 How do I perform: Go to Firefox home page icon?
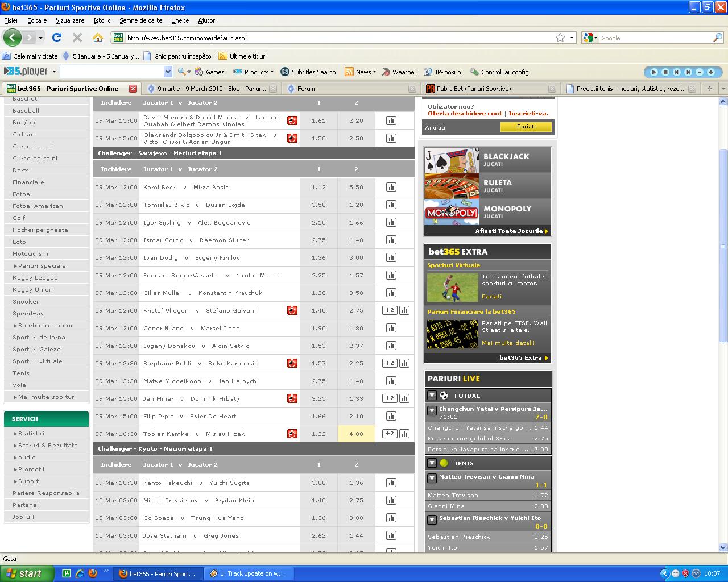[97, 38]
